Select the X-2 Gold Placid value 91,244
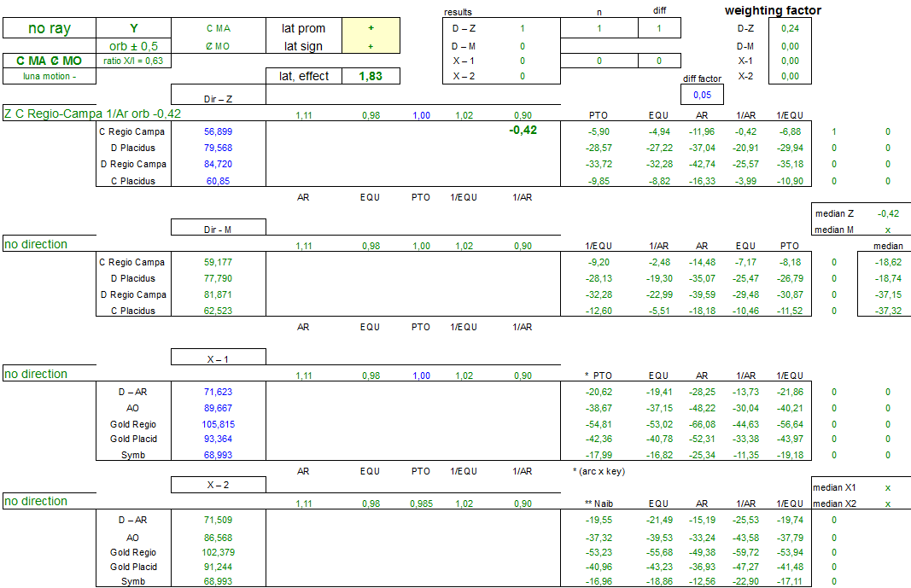 coord(218,568)
